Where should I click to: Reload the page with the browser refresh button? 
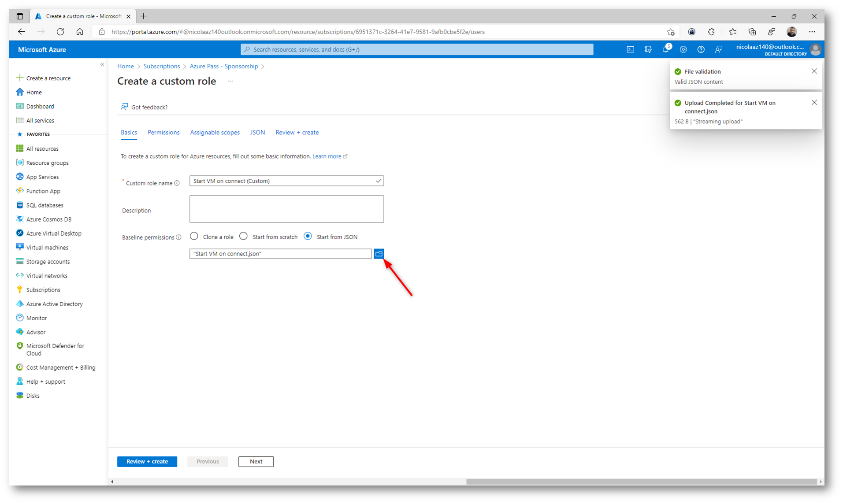(x=60, y=32)
